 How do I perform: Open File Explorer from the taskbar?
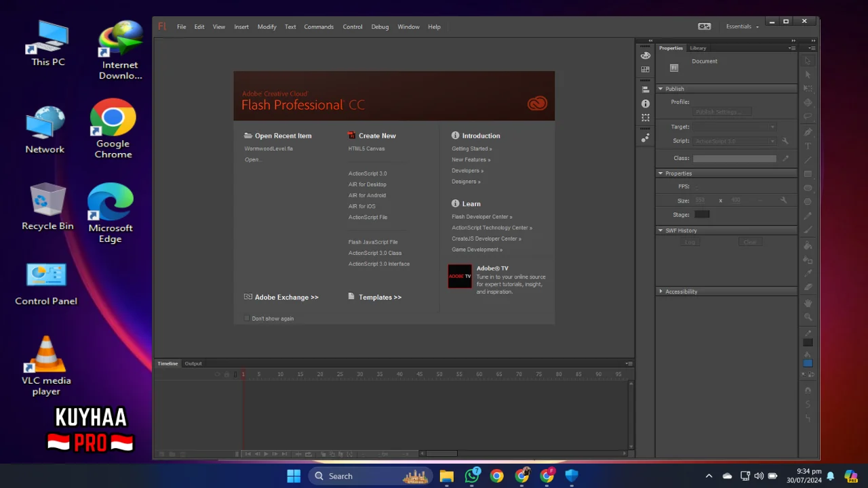(446, 476)
